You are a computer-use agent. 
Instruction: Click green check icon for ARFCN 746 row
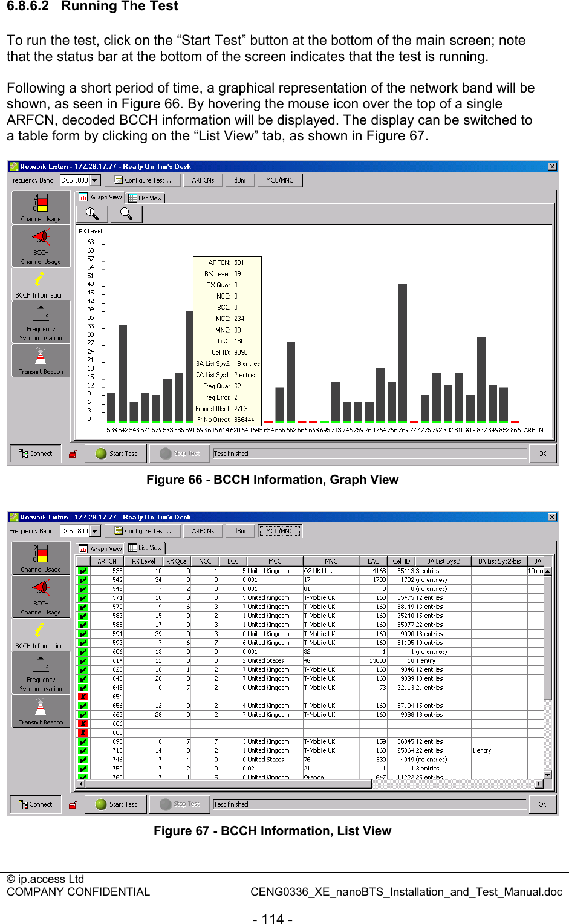83,760
